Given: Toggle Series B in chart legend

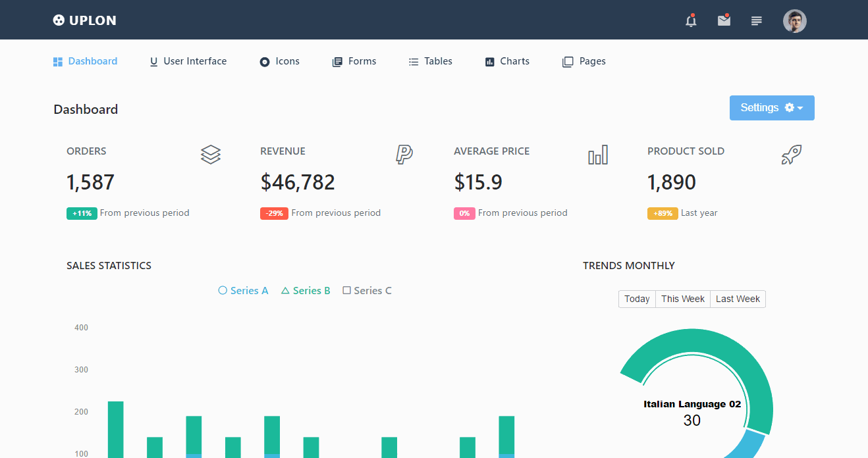Looking at the screenshot, I should [306, 291].
